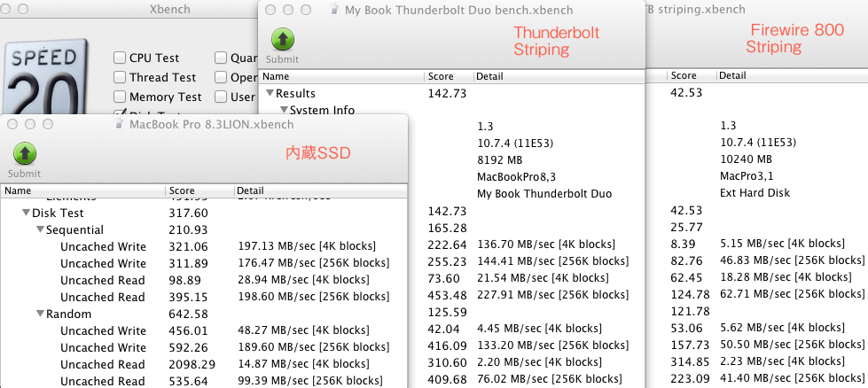Enable the CPU Test checkbox
The image size is (868, 388).
click(x=119, y=58)
